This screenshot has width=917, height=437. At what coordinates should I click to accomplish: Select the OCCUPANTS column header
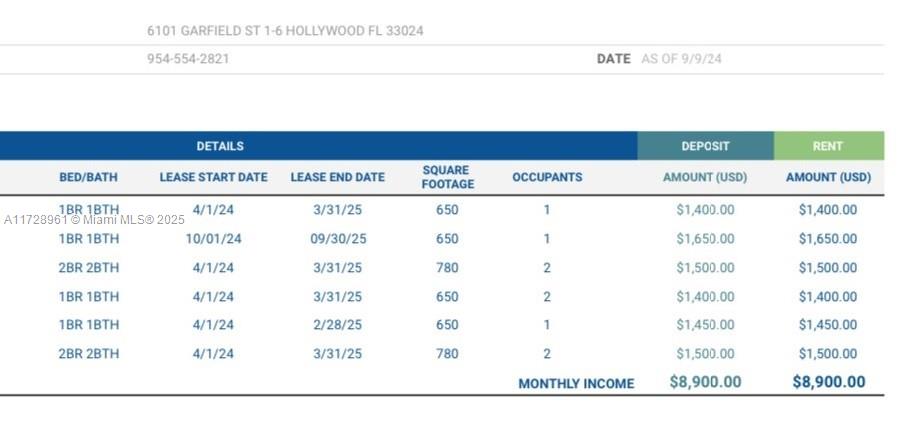click(x=547, y=177)
